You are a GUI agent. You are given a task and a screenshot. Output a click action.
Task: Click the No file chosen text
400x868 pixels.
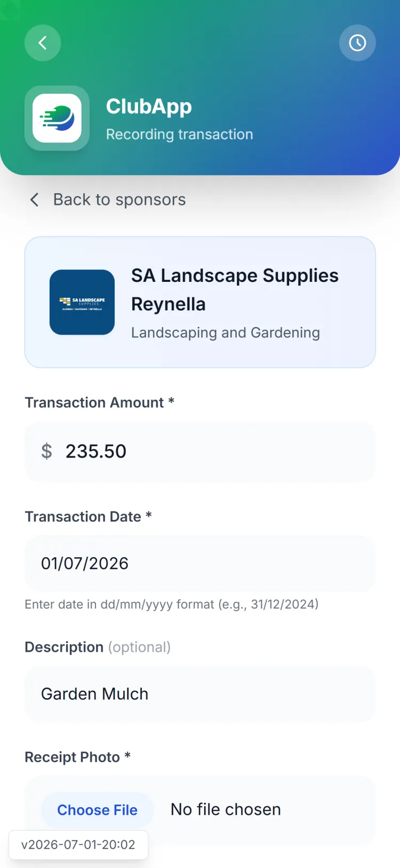point(226,810)
